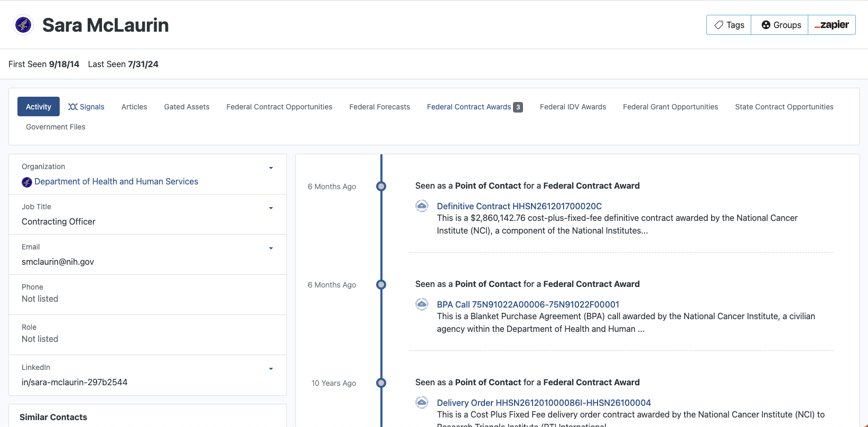Viewport: 868px width, 427px height.
Task: Open the Department of Health and Human Services link
Action: tap(116, 182)
